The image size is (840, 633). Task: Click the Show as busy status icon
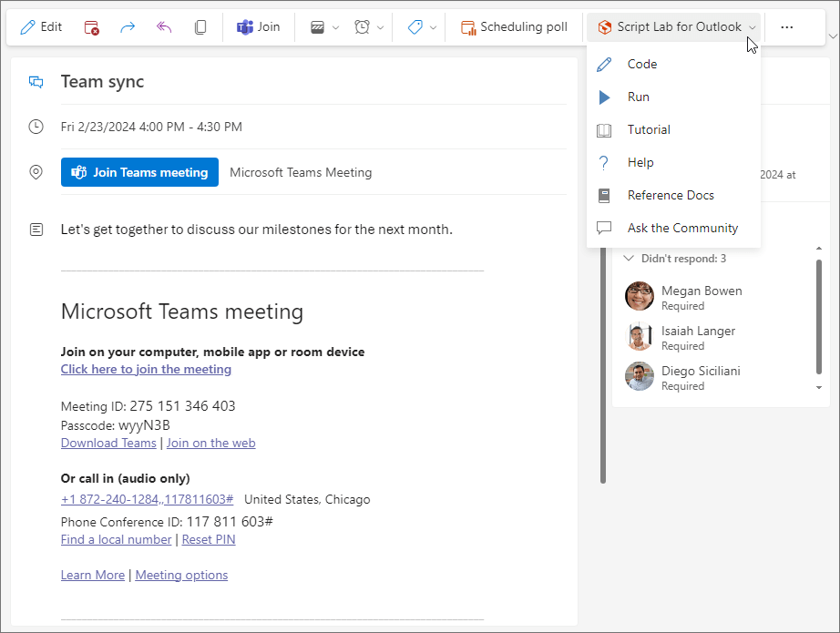click(318, 26)
